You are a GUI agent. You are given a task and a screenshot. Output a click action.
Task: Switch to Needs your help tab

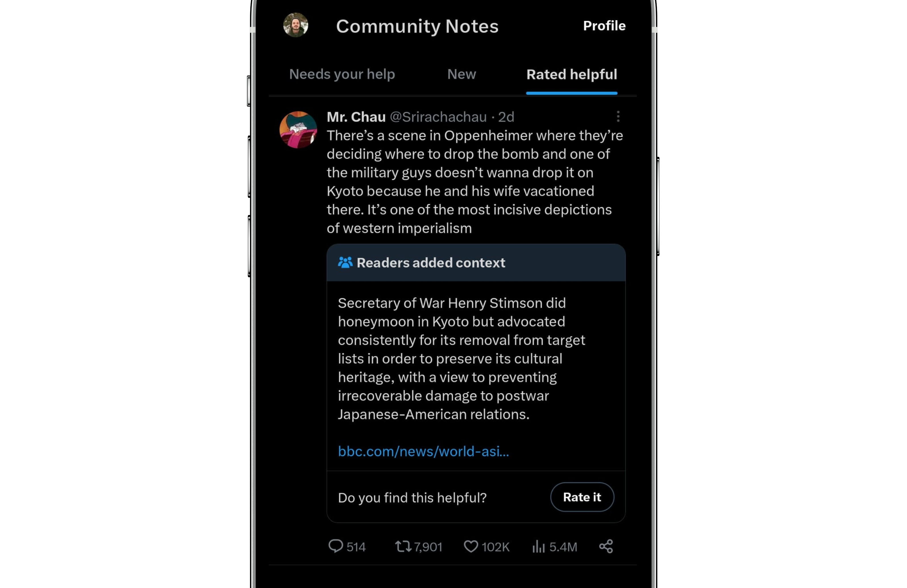tap(342, 74)
